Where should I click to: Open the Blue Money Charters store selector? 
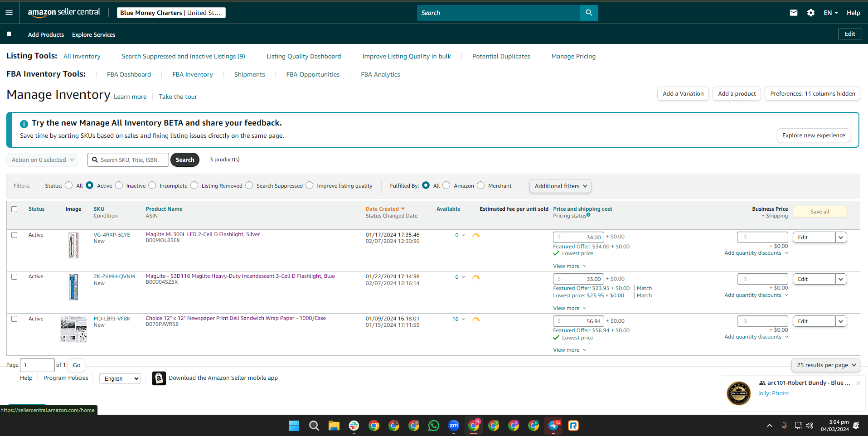(170, 13)
